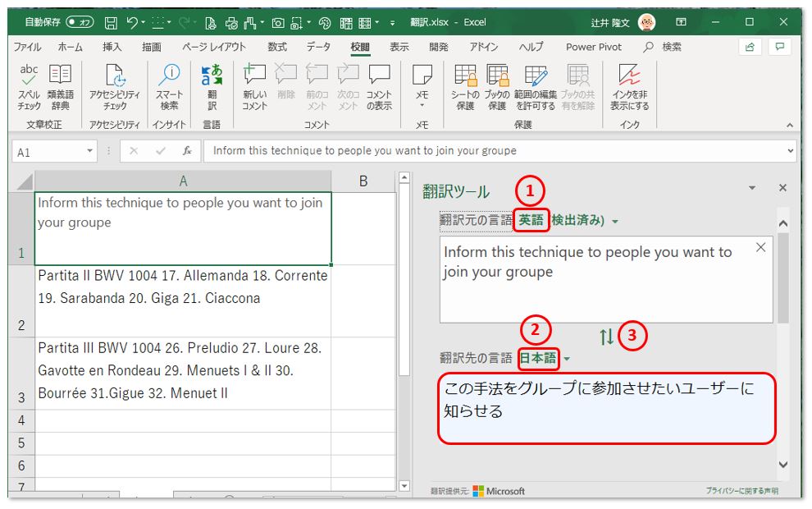
Task: Close the 翻訳ツール pane
Action: (783, 188)
